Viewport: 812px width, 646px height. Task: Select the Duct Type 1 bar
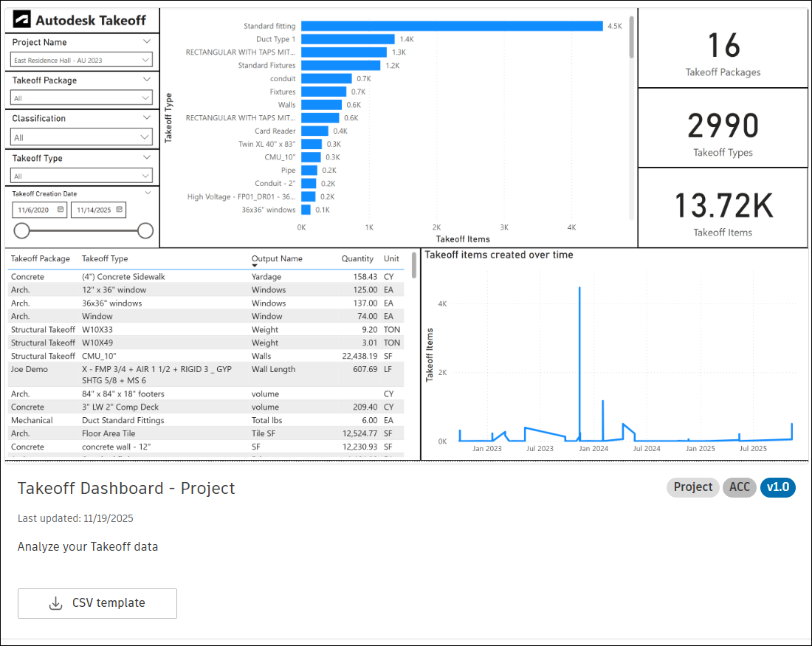pos(348,39)
